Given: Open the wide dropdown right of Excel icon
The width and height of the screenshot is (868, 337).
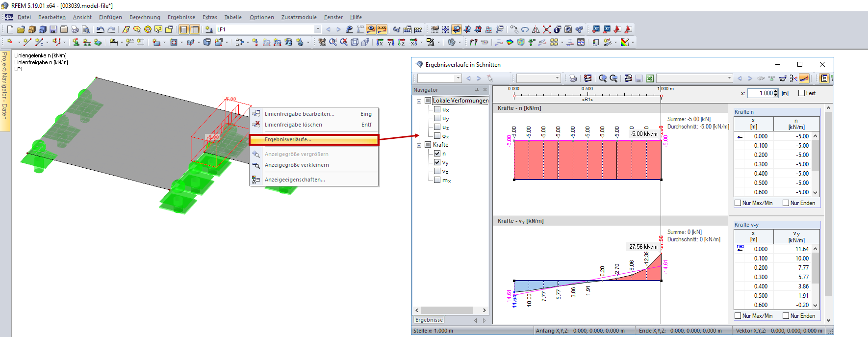Looking at the screenshot, I should [x=729, y=78].
